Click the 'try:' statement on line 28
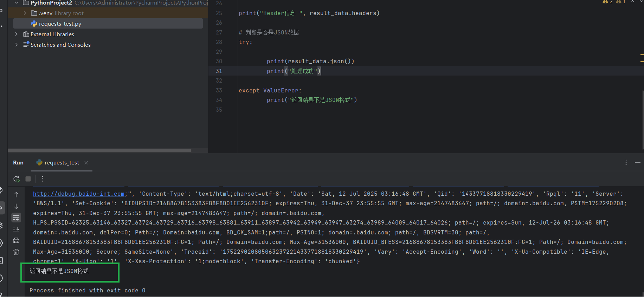 click(x=245, y=42)
